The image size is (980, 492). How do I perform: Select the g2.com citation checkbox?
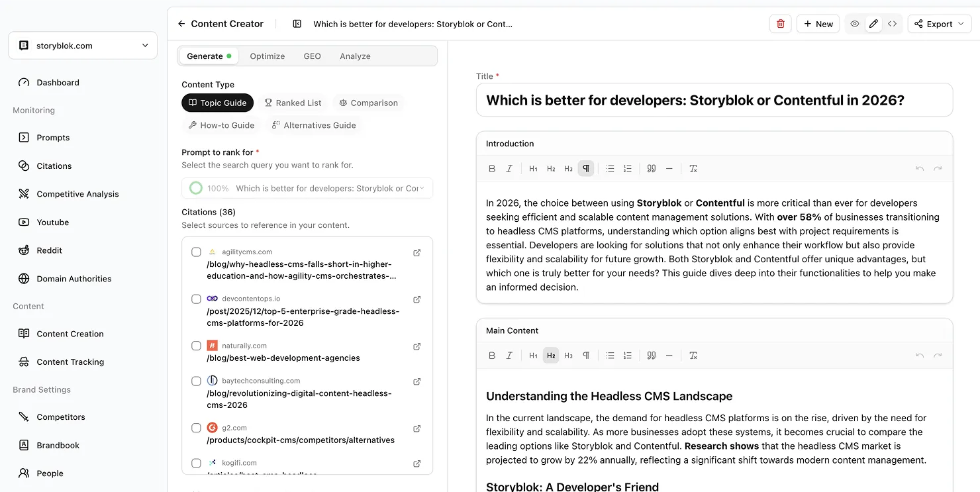click(196, 428)
